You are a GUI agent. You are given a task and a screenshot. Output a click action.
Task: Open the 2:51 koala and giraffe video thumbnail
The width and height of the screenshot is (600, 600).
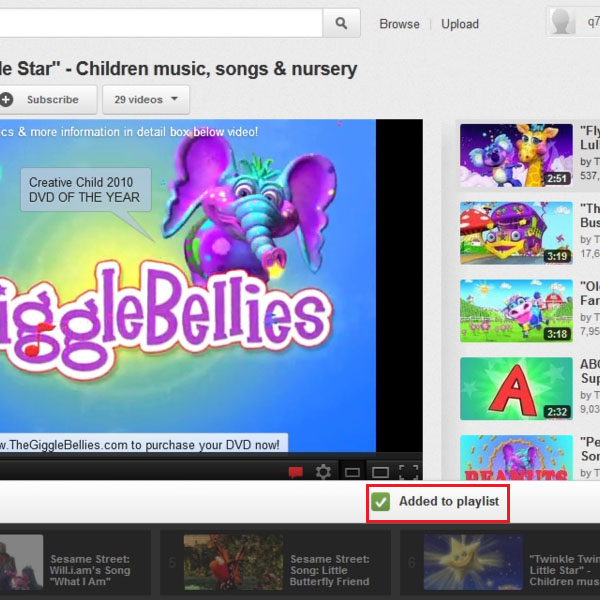pyautogui.click(x=516, y=155)
